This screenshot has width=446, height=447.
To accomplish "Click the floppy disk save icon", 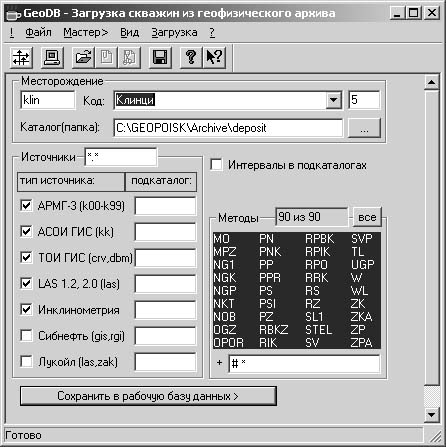I will pyautogui.click(x=160, y=57).
